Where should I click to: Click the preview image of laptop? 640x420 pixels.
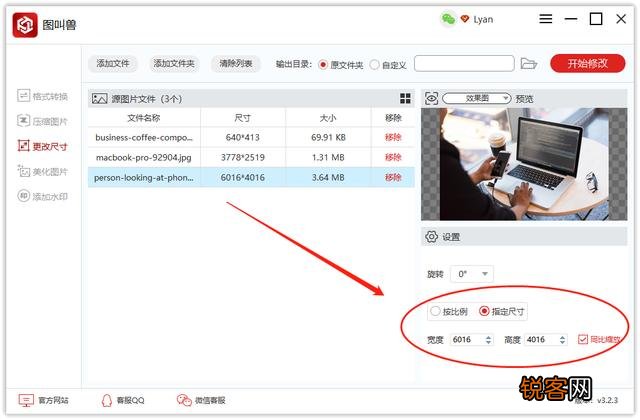tap(524, 164)
